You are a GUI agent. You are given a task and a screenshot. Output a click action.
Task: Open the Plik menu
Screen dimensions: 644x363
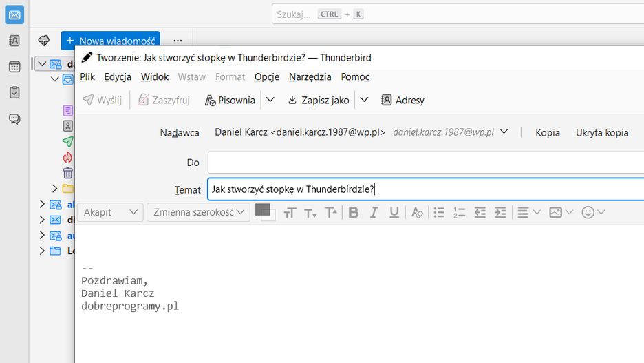click(x=87, y=77)
